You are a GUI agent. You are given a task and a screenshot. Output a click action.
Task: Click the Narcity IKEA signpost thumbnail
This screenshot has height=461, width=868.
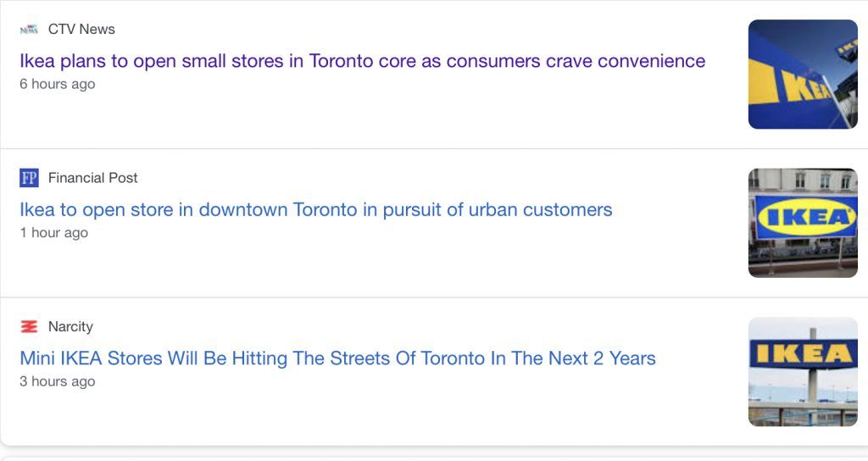pos(803,372)
